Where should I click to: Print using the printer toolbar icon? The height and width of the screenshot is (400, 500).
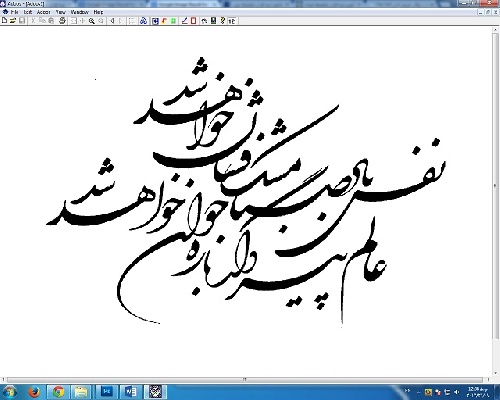(62, 21)
